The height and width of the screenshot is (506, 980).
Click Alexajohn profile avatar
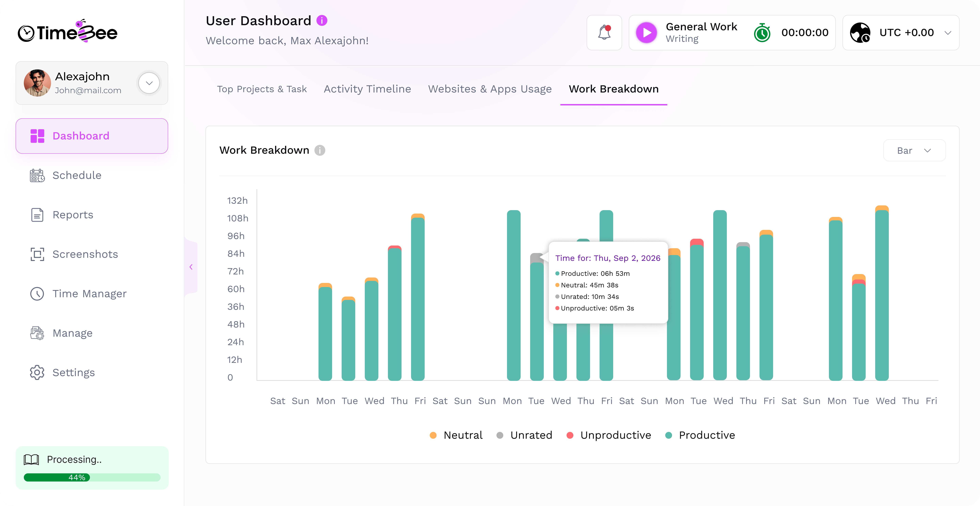pyautogui.click(x=37, y=83)
